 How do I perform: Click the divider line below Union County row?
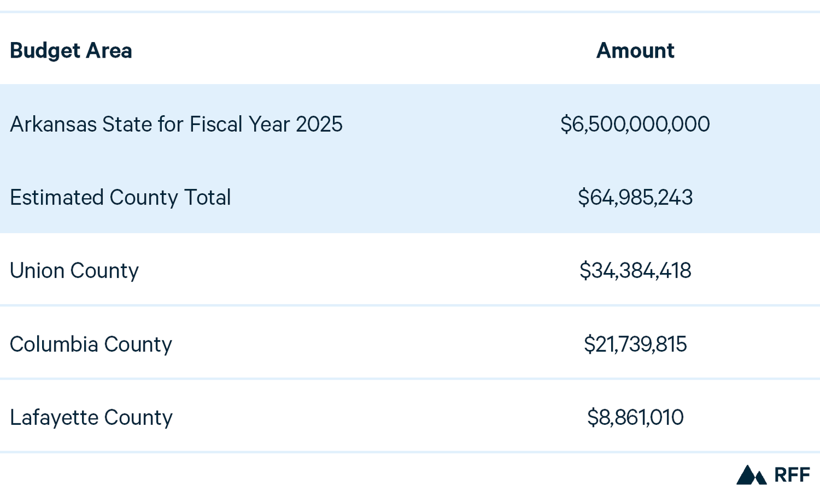pyautogui.click(x=410, y=305)
